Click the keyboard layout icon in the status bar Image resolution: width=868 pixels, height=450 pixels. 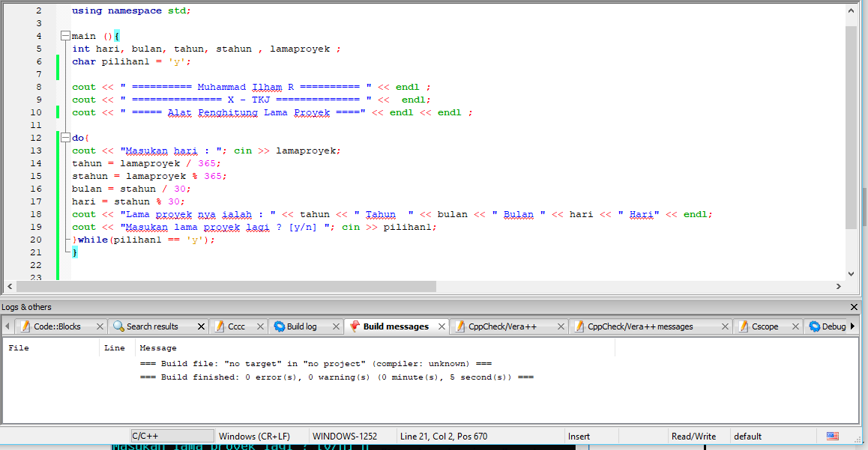(x=832, y=435)
